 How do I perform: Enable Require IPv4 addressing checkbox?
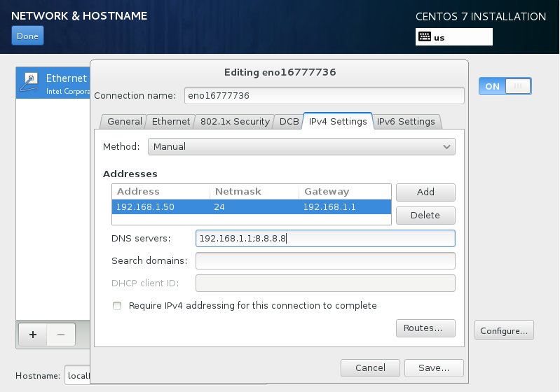tap(117, 306)
